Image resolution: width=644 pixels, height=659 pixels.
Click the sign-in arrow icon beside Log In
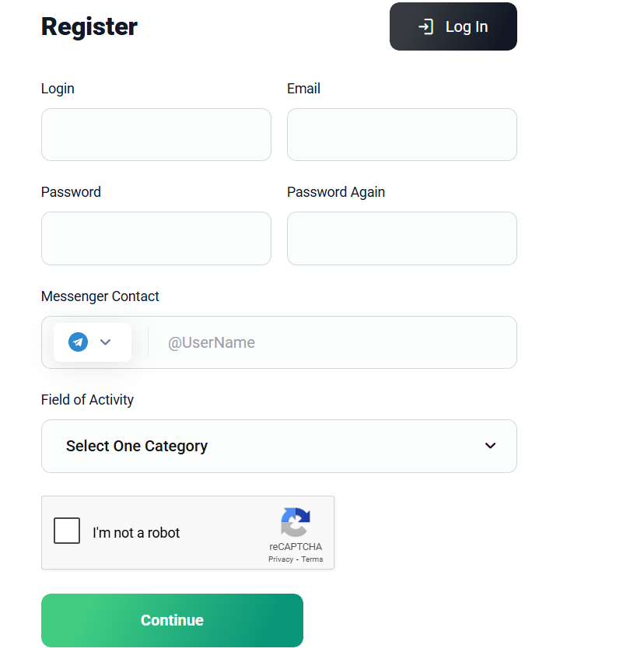[x=425, y=26]
